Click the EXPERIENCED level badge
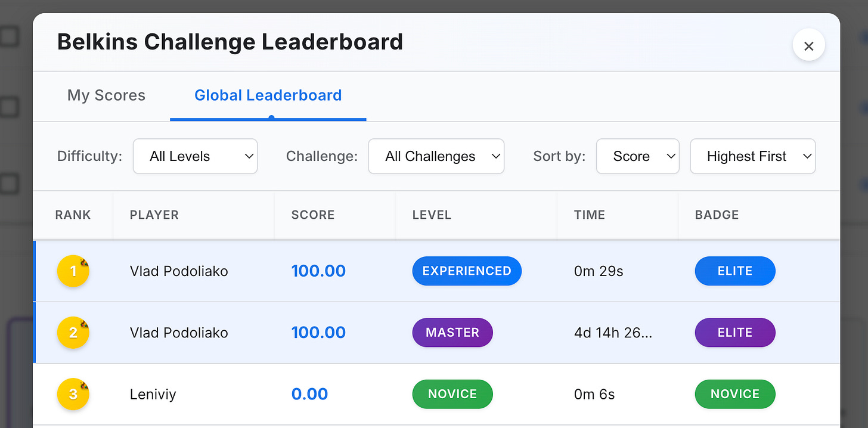This screenshot has height=428, width=868. click(x=467, y=271)
